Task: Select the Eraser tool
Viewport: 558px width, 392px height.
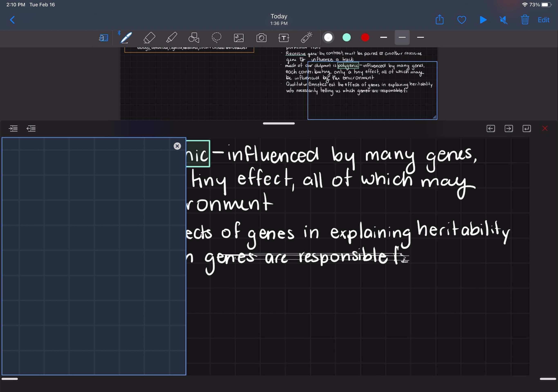Action: [x=149, y=38]
